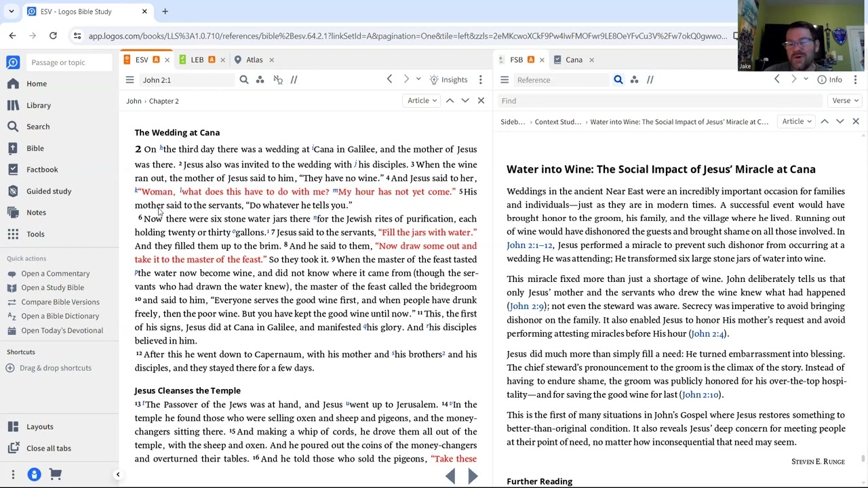Click the FSB Reference input field

coord(561,80)
